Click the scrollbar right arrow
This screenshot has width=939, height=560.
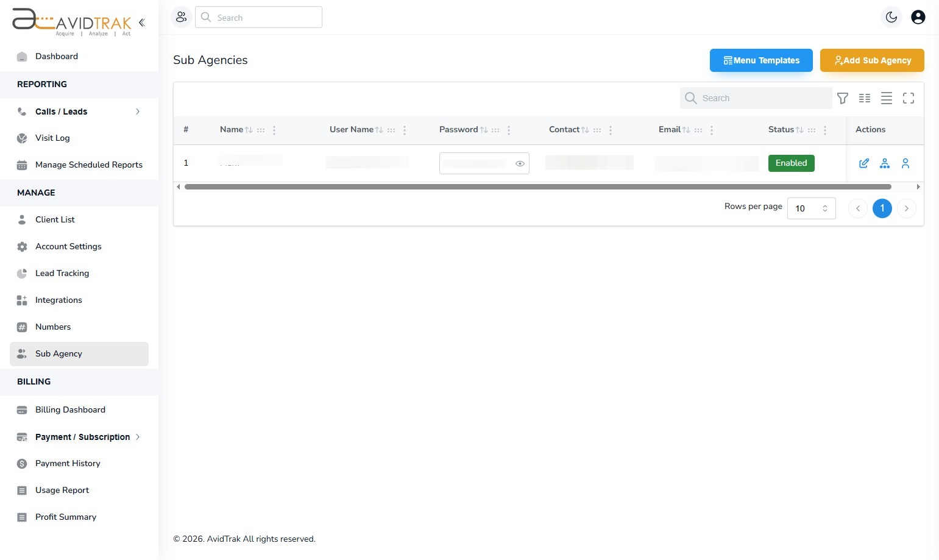tap(918, 187)
